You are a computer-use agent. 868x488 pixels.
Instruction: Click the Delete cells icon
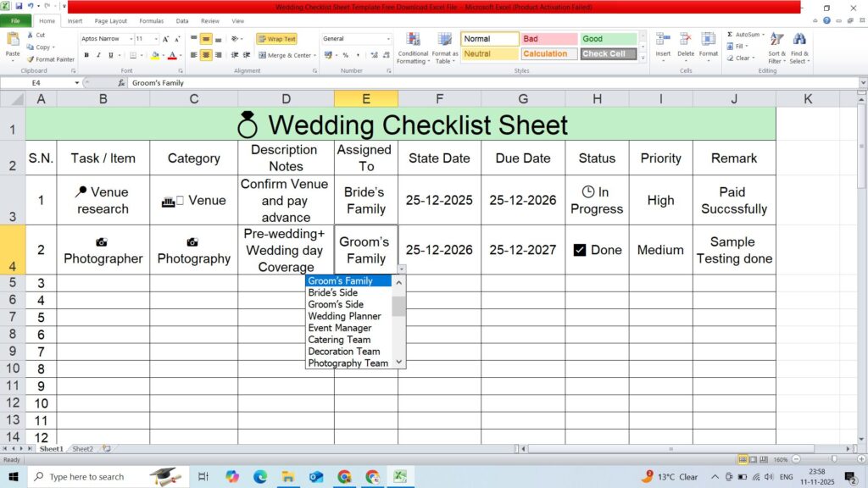tap(686, 40)
